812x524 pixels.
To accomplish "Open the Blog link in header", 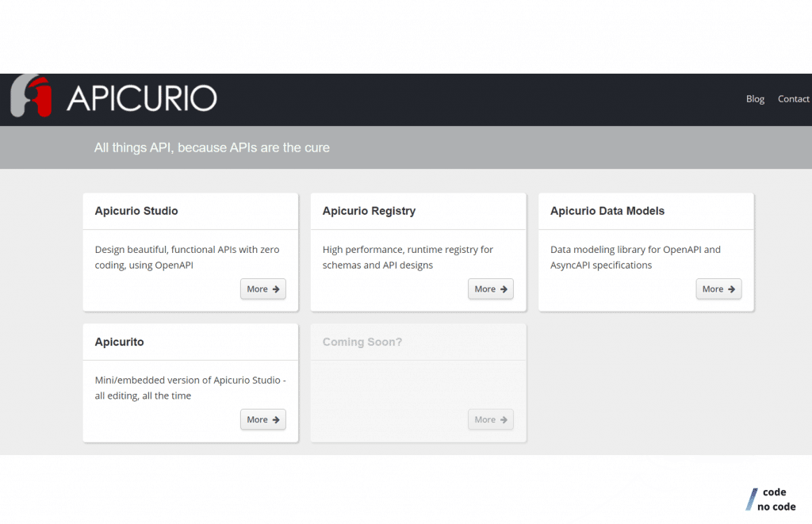I will pyautogui.click(x=755, y=99).
